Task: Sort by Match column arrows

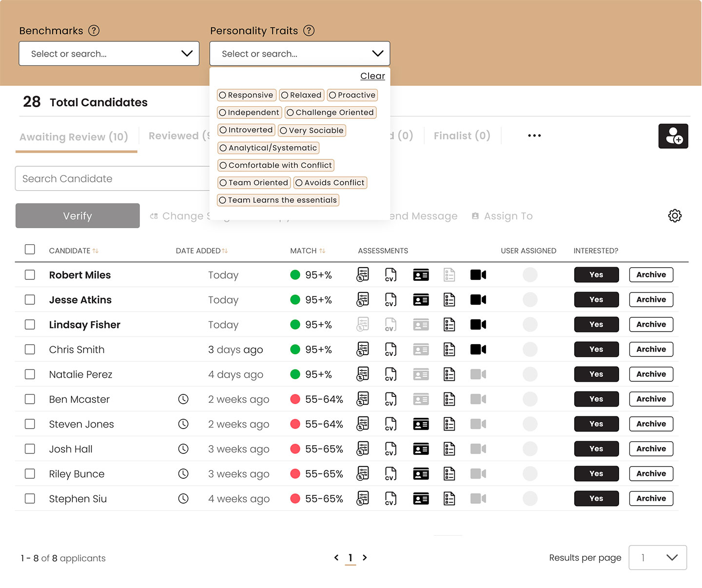Action: point(322,251)
